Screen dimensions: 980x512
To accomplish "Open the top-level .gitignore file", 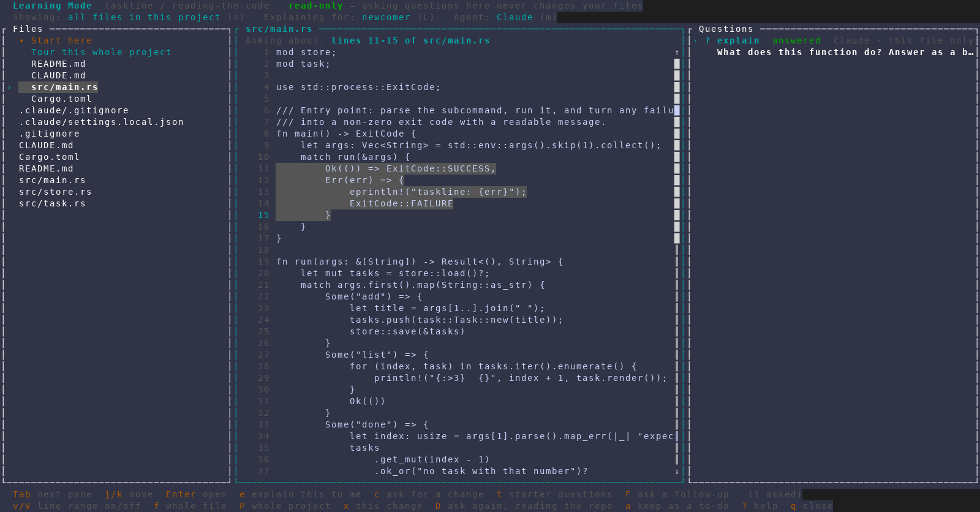I will coord(49,134).
